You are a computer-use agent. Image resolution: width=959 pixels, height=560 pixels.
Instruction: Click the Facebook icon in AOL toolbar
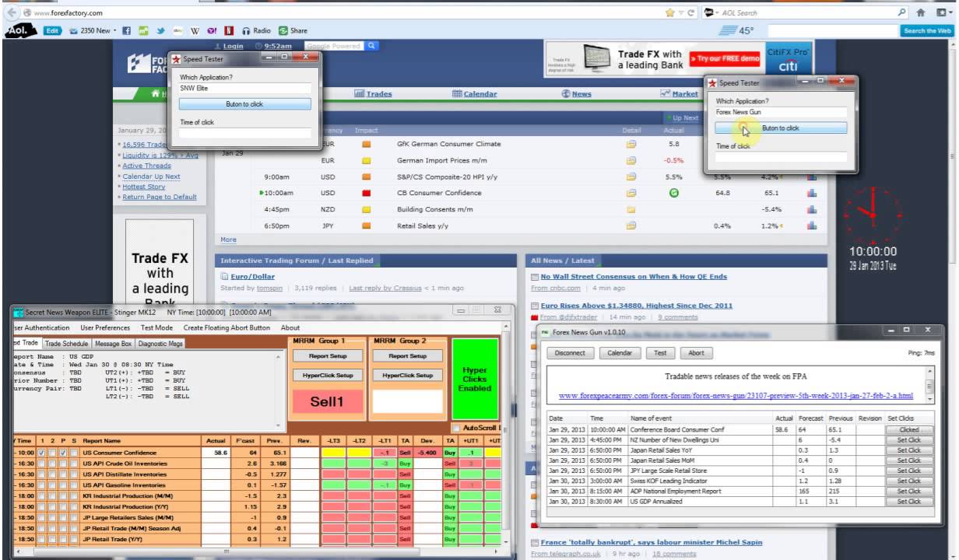pyautogui.click(x=127, y=31)
